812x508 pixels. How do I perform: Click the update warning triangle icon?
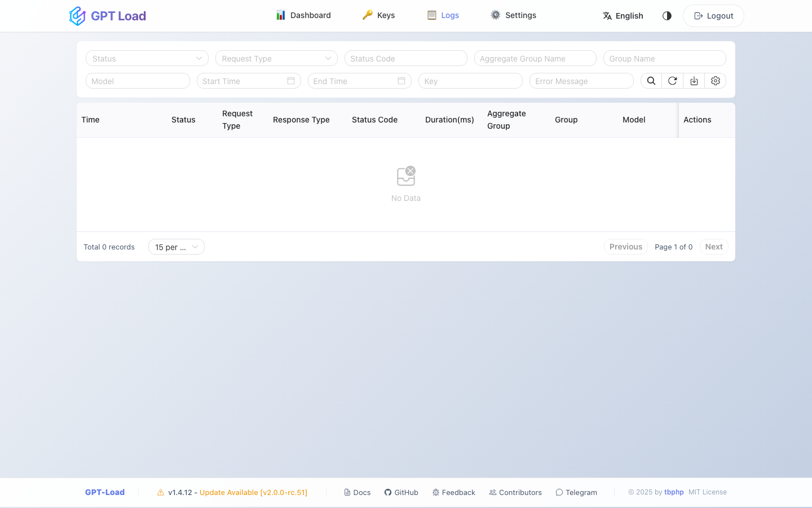[161, 492]
